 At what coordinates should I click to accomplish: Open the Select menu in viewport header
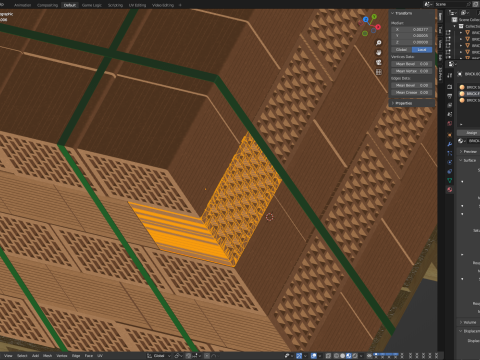22,356
